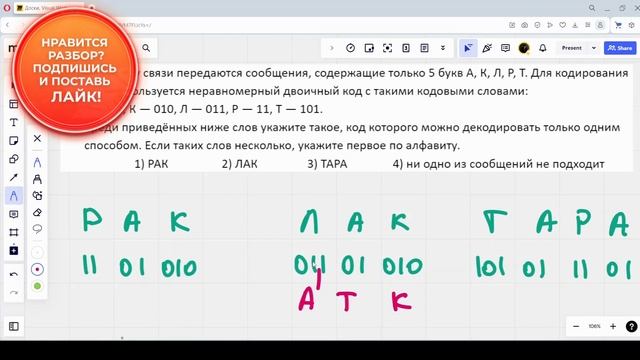
Task: Open the shopping cart sidebar icon
Action: (618, 25)
